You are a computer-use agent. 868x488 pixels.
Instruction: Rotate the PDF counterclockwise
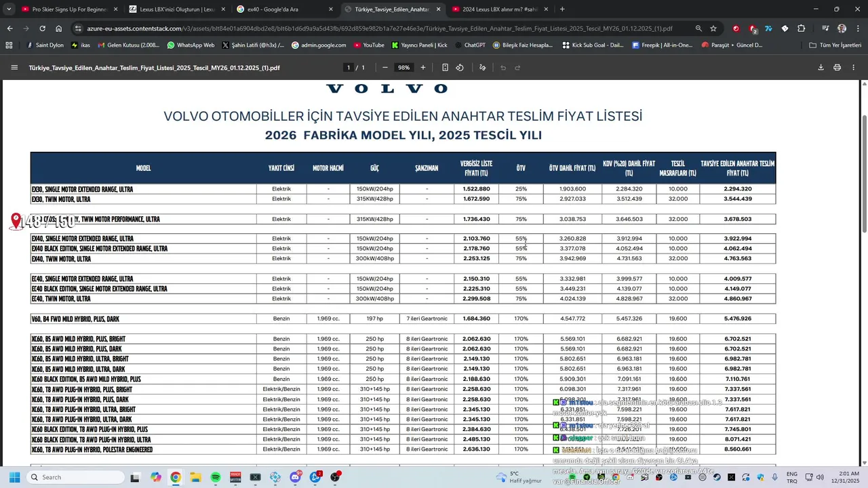pos(460,68)
